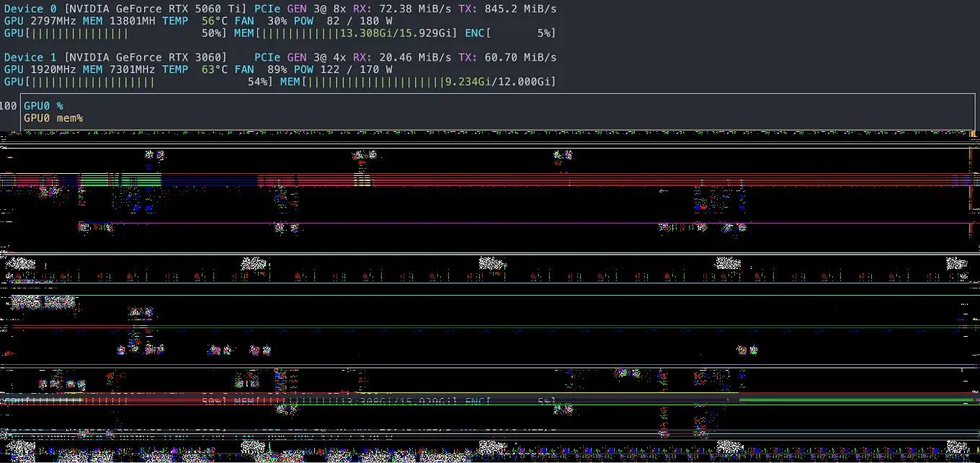Click the MEM 13801MH clock reading

[x=119, y=21]
